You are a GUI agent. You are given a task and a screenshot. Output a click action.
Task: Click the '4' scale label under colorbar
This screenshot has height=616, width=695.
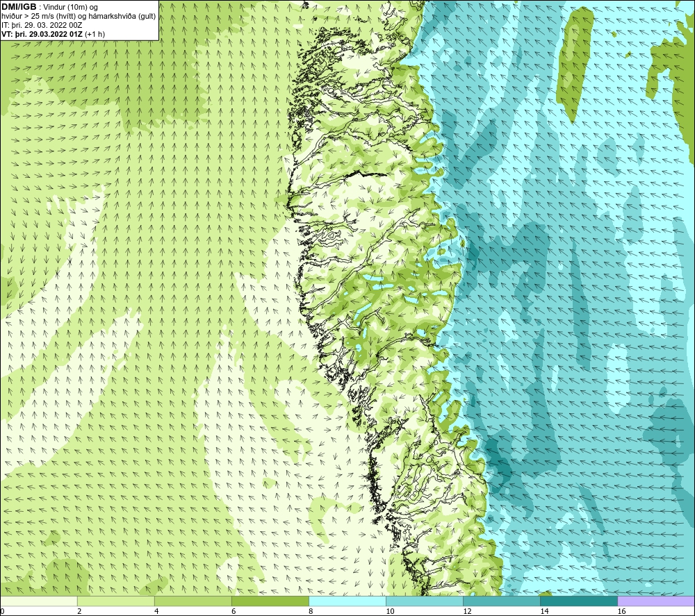click(156, 611)
